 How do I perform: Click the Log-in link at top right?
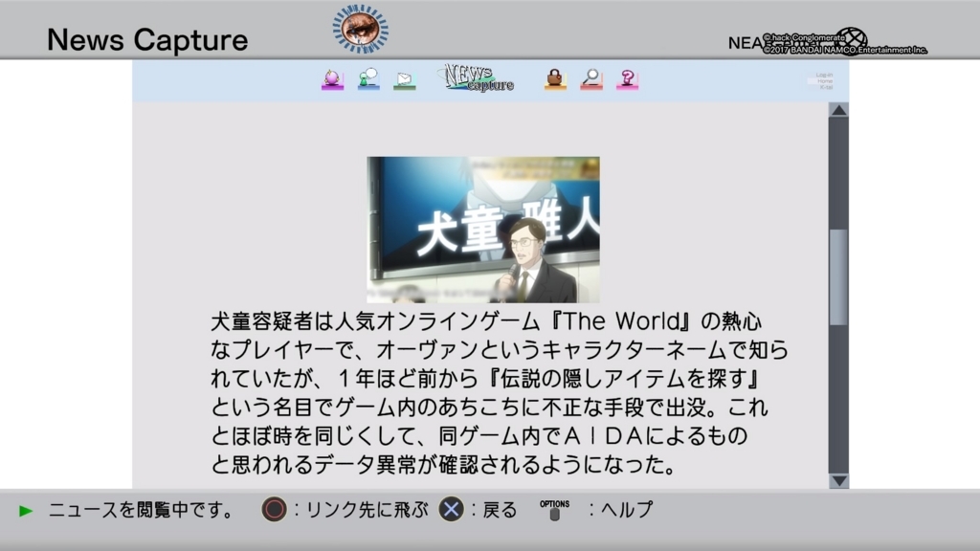[824, 75]
